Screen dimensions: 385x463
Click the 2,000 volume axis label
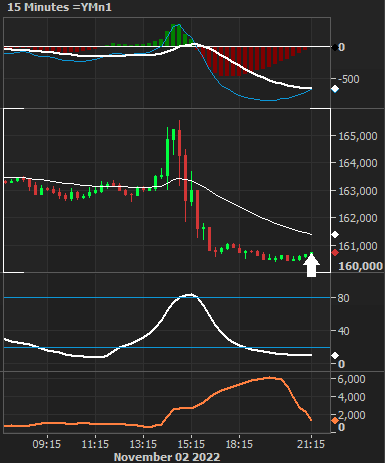[352, 415]
